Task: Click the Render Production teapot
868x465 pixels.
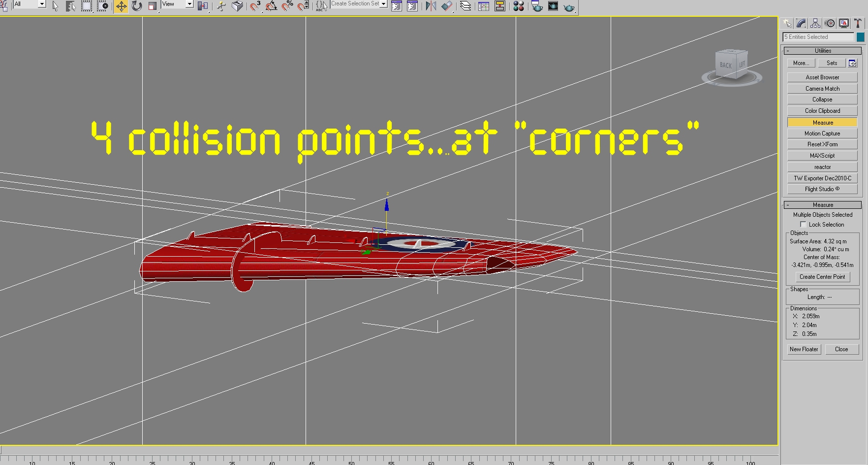Action: [569, 6]
